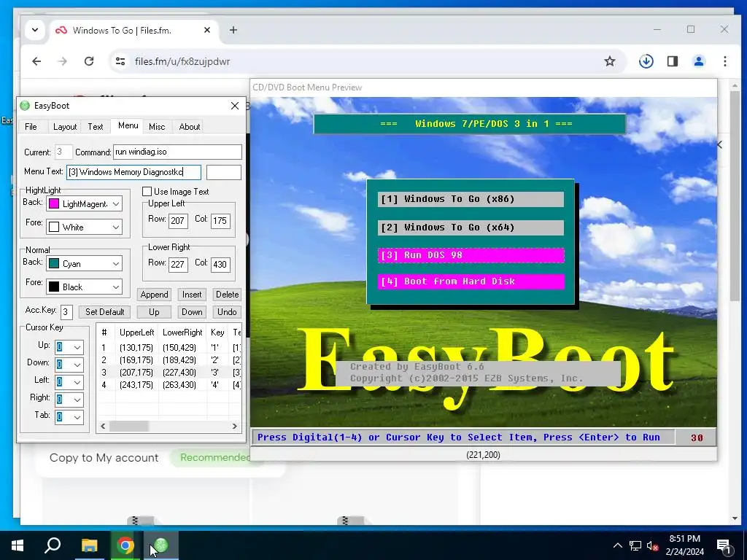The image size is (747, 560).
Task: View site information icon in address bar
Action: coord(120,61)
